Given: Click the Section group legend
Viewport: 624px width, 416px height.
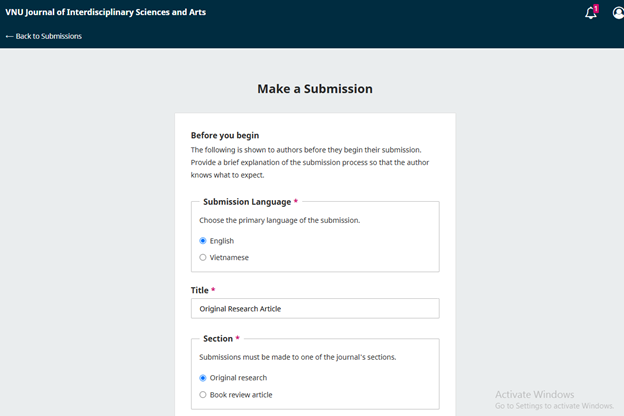Looking at the screenshot, I should [218, 339].
